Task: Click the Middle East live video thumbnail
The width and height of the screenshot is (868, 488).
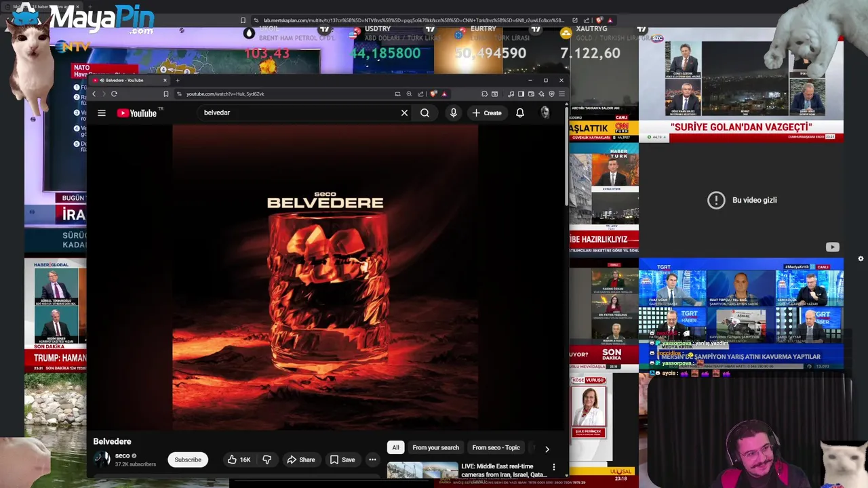Action: (422, 470)
